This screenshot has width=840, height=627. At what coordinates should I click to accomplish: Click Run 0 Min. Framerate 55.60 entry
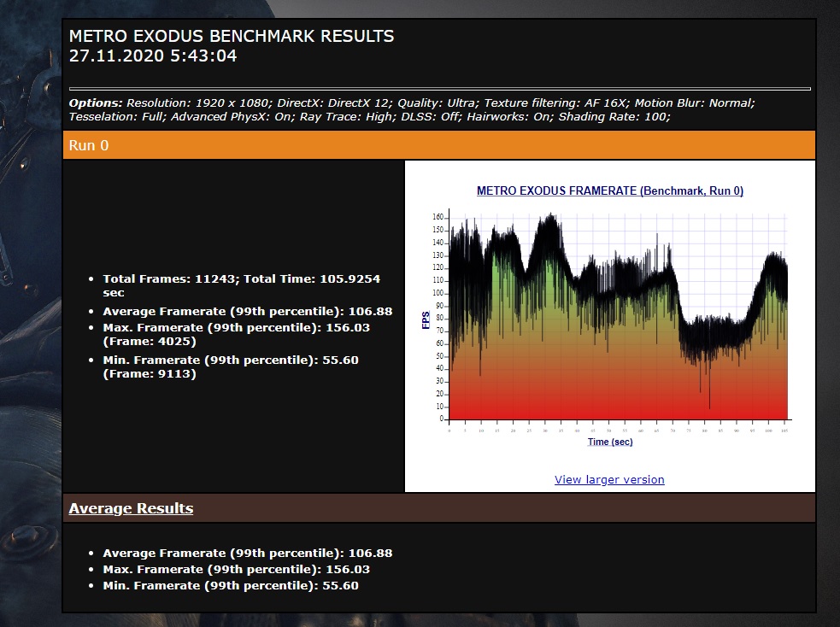(x=231, y=366)
